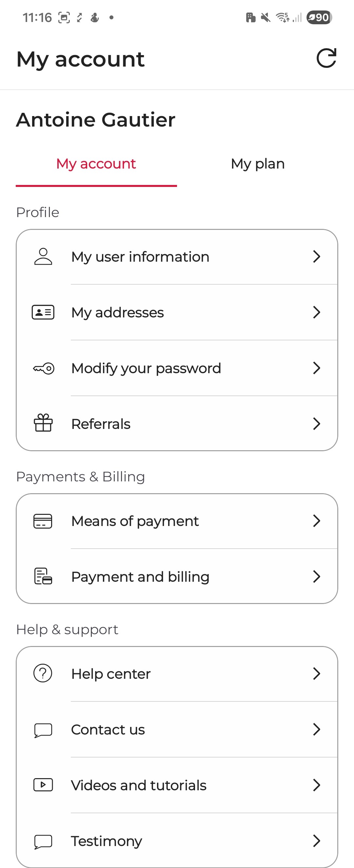The height and width of the screenshot is (868, 354).
Task: Open chevron beside Payment and billing
Action: 316,576
